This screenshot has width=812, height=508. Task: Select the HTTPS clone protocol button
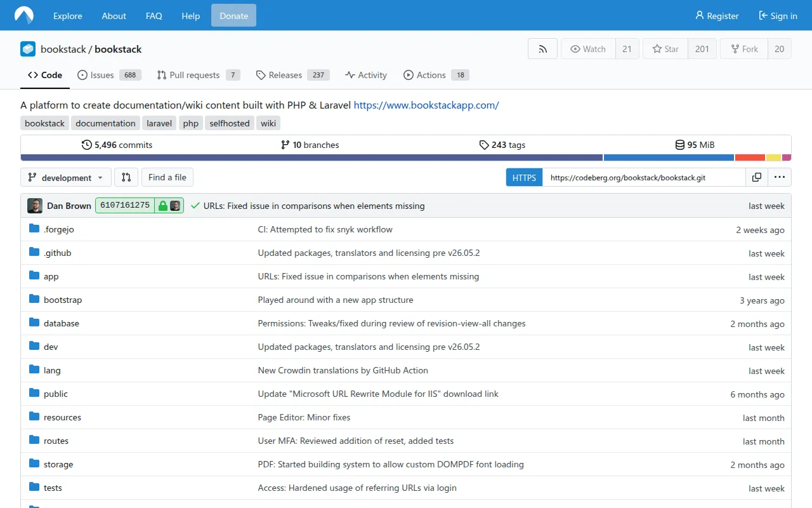coord(524,177)
